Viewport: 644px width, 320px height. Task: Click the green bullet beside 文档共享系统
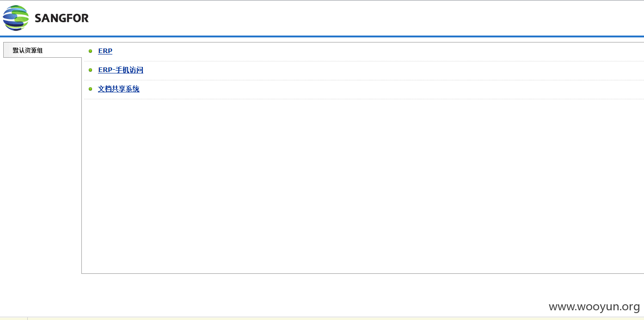pyautogui.click(x=91, y=89)
